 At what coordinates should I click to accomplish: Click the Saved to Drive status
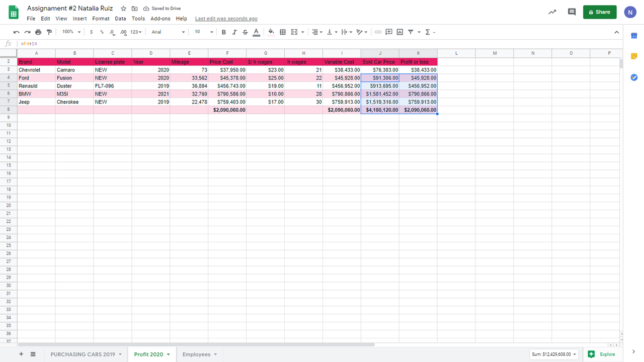click(162, 9)
